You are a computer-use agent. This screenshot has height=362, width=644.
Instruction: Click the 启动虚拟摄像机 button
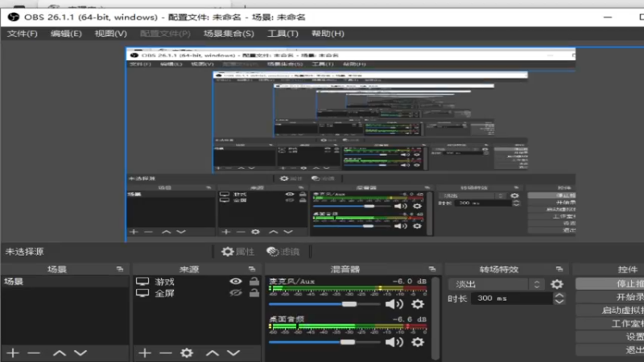(610, 311)
